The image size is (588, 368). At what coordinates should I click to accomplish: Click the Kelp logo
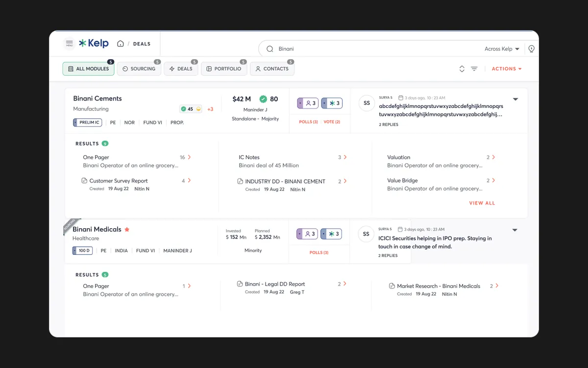coord(94,43)
